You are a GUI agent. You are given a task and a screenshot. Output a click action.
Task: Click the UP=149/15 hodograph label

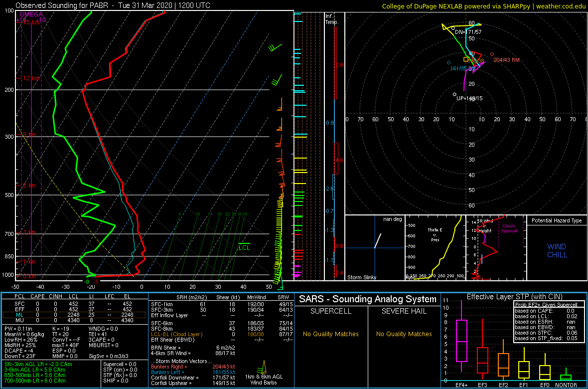(x=469, y=98)
